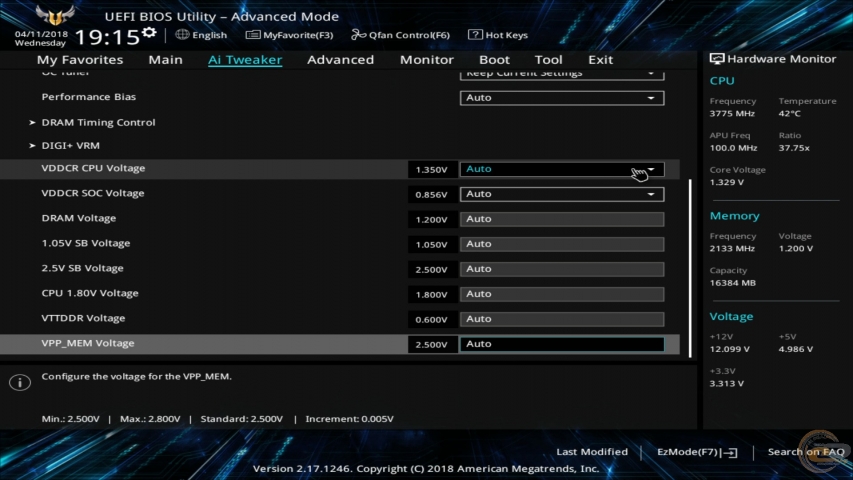Open the Monitor tab
The height and width of the screenshot is (480, 853).
pyautogui.click(x=426, y=59)
